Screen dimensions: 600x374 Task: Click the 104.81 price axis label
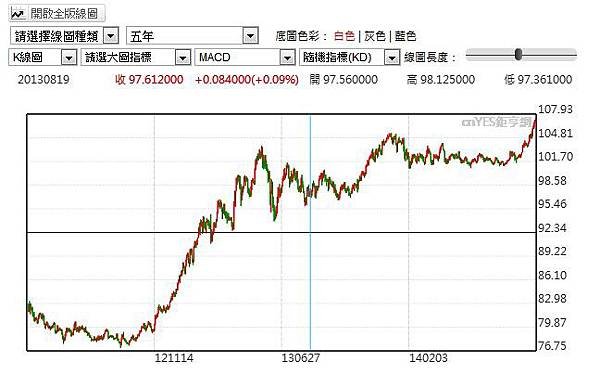[x=556, y=134]
